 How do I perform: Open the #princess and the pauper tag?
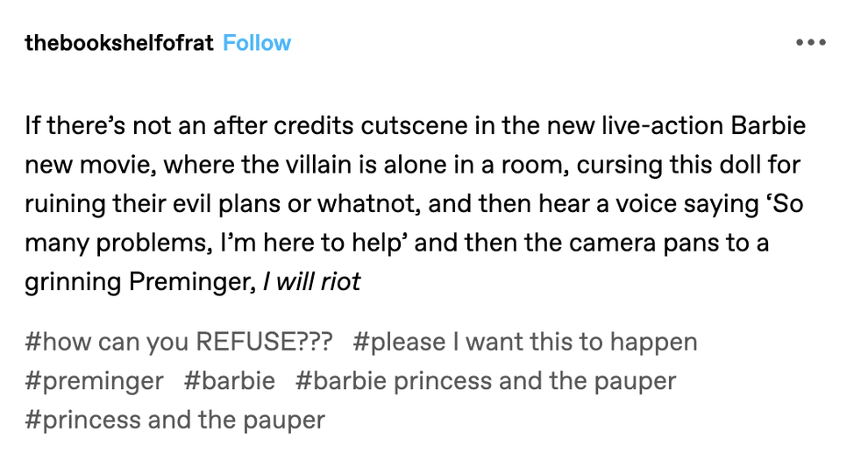pyautogui.click(x=175, y=420)
